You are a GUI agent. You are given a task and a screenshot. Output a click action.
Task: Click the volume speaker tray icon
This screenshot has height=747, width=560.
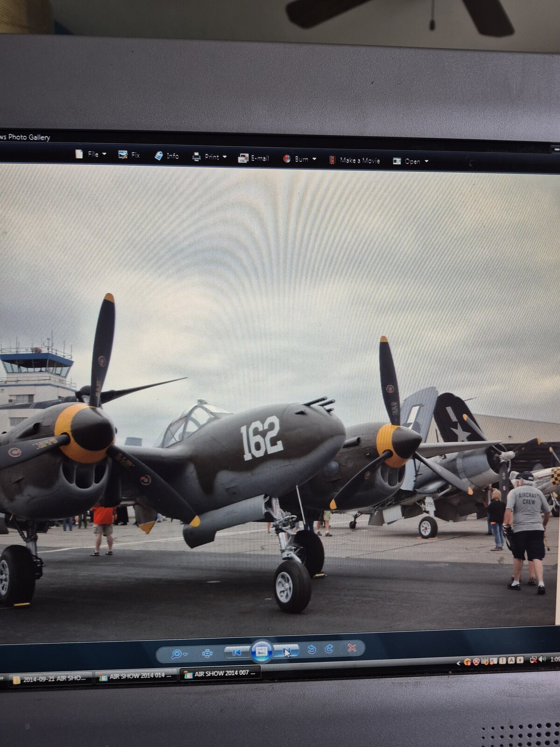[542, 659]
